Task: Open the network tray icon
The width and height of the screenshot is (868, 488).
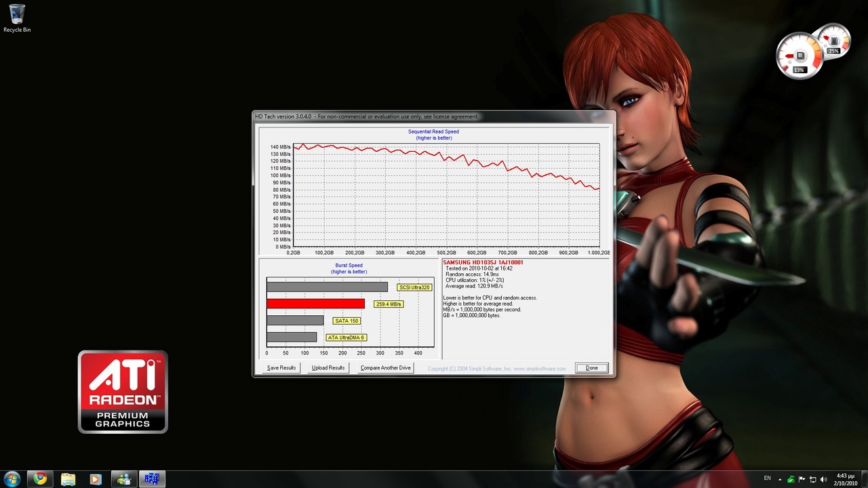Action: (x=812, y=479)
